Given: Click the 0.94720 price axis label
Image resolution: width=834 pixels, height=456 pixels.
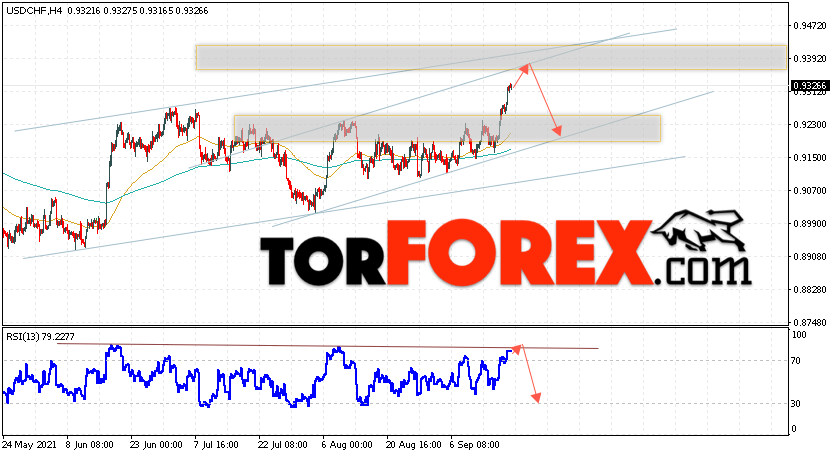Looking at the screenshot, I should click(810, 25).
